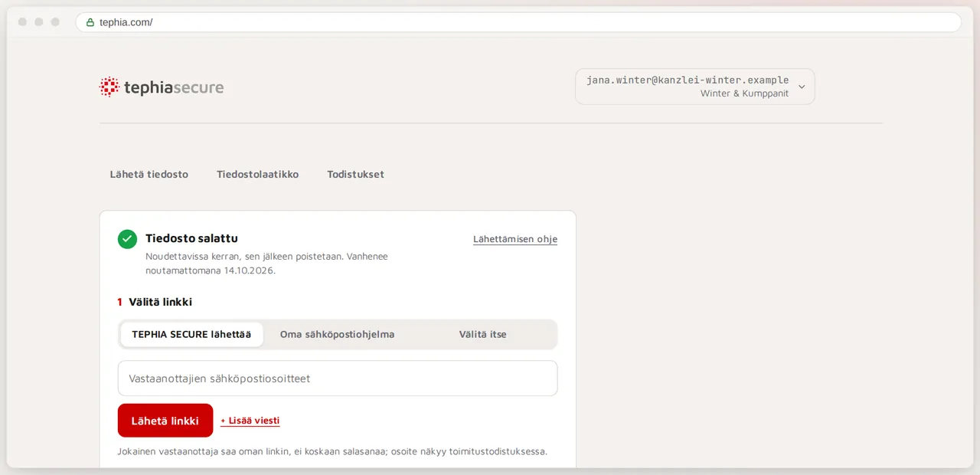This screenshot has width=980, height=475.
Task: Expand account menu chevron arrow
Action: pyautogui.click(x=802, y=87)
